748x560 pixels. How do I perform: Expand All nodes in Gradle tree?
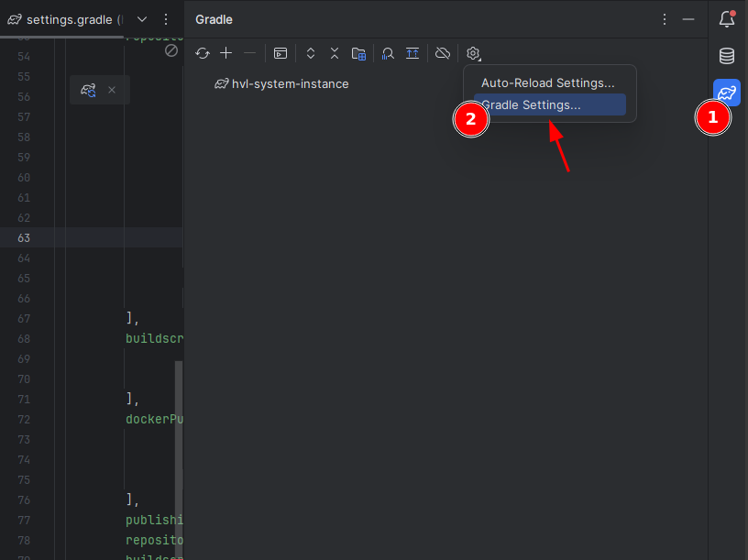[x=311, y=54]
